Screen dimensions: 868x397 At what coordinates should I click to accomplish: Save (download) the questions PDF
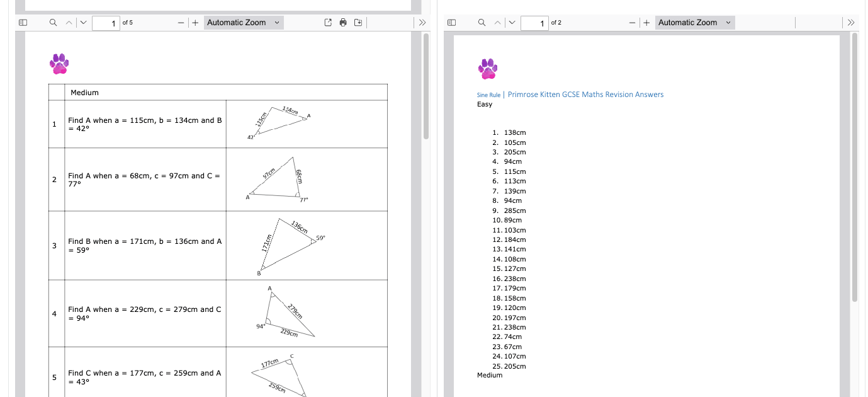358,22
